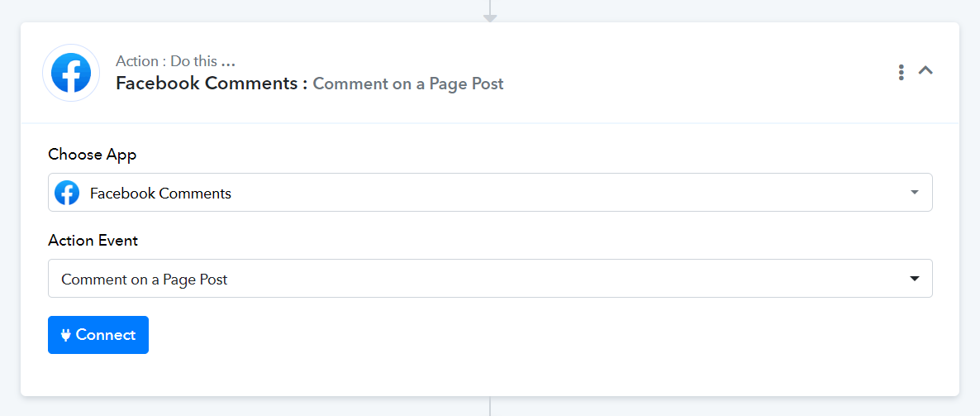Viewport: 980px width, 416px height.
Task: Click 'Comment on a Page Post' header subtitle
Action: click(x=408, y=84)
